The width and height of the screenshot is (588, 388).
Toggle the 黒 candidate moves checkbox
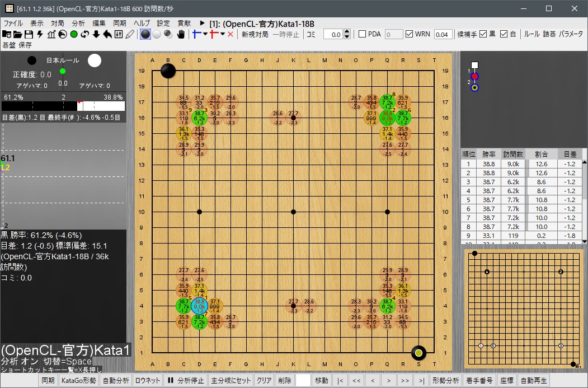(x=483, y=34)
